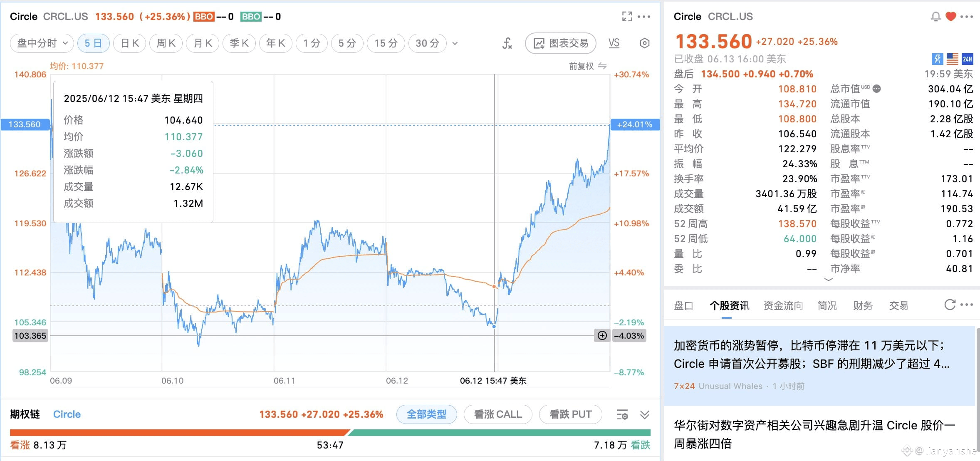Screen dimensions: 980x461
Task: Set a price alert with the bell icon
Action: pyautogui.click(x=935, y=17)
